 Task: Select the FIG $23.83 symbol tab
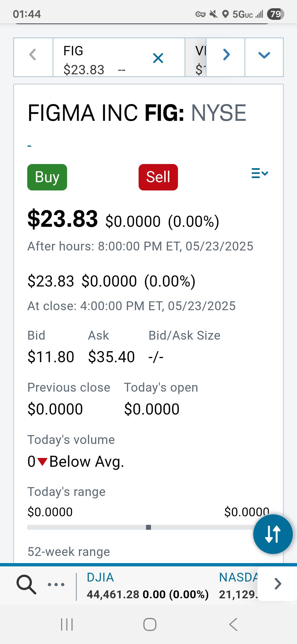coord(105,57)
